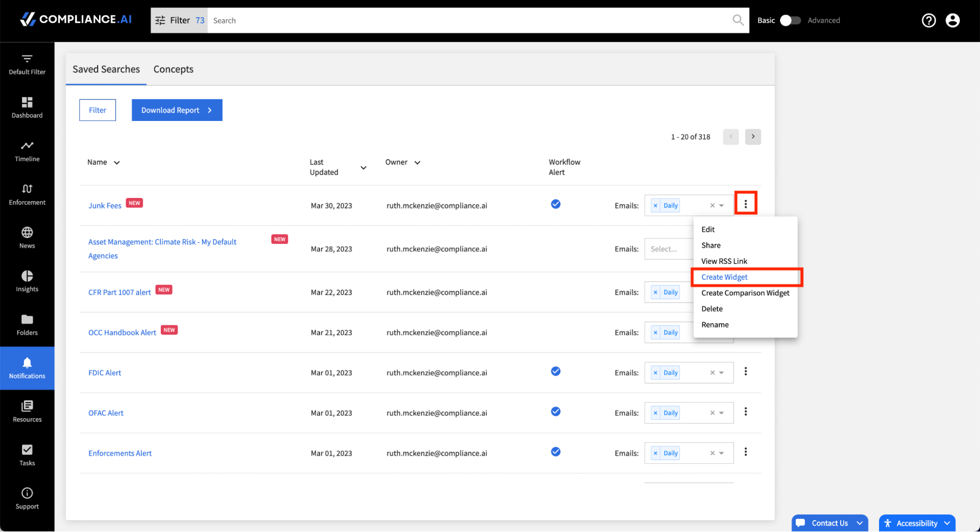The image size is (980, 532).
Task: Open the Enforcements Alert link
Action: [120, 453]
